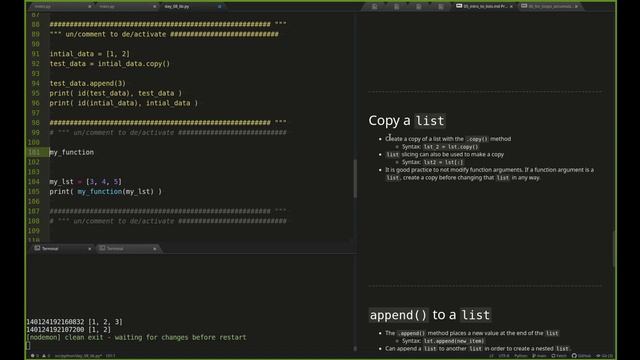Click the bullet "Create a copy of a list with the .copy() method"

pyautogui.click(x=448, y=139)
